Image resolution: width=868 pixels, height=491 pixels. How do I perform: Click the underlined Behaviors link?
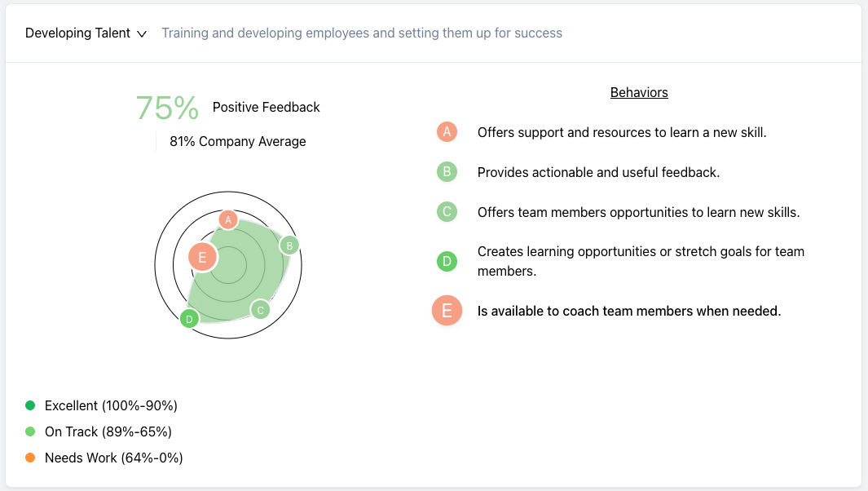[639, 92]
